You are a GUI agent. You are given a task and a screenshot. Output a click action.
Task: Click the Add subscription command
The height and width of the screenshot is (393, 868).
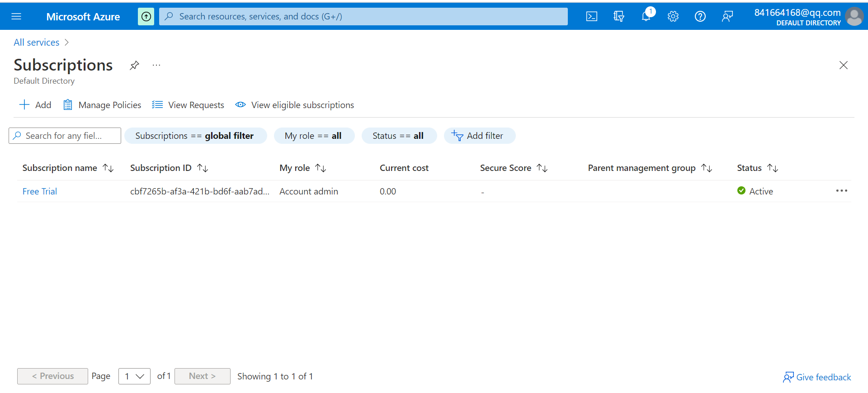pyautogui.click(x=35, y=105)
